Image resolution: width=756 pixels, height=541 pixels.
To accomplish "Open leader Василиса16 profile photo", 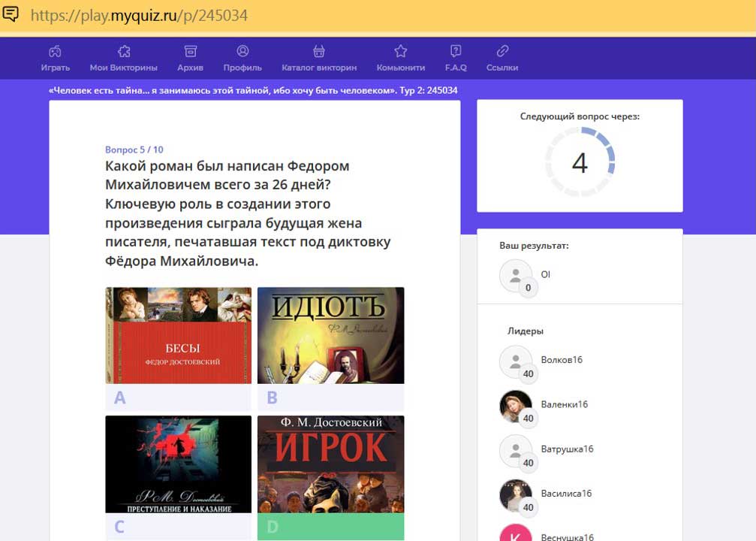I will 516,495.
